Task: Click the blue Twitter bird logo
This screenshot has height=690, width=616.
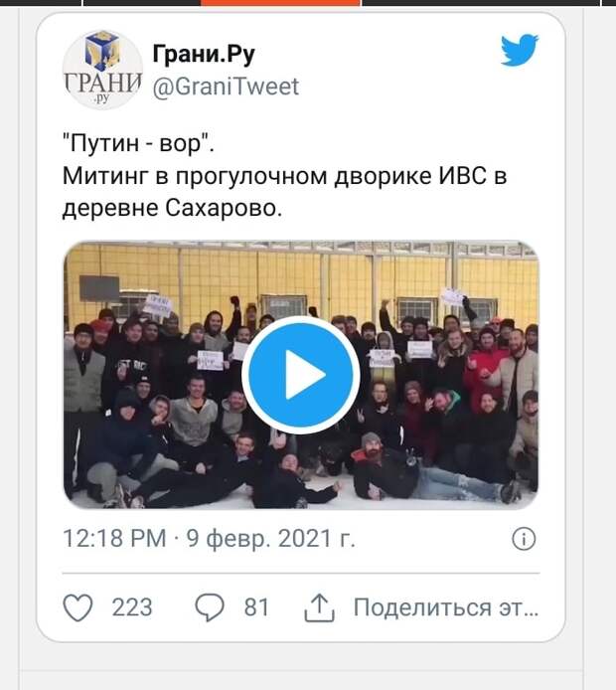Action: (520, 50)
